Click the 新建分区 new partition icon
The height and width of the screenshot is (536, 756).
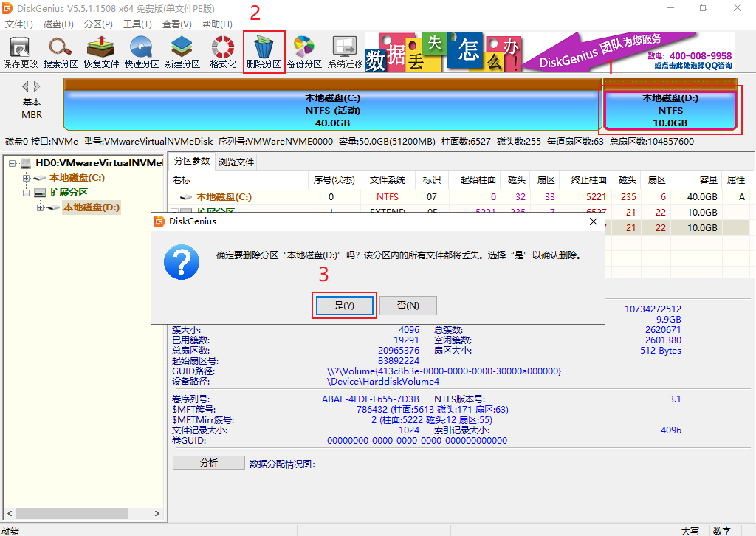pyautogui.click(x=182, y=52)
